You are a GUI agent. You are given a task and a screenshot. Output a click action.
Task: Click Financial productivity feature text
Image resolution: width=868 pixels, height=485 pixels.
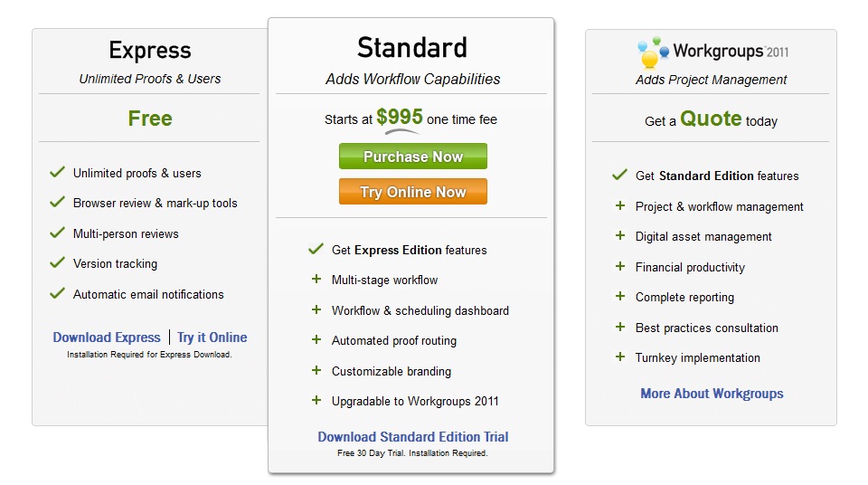pyautogui.click(x=690, y=267)
